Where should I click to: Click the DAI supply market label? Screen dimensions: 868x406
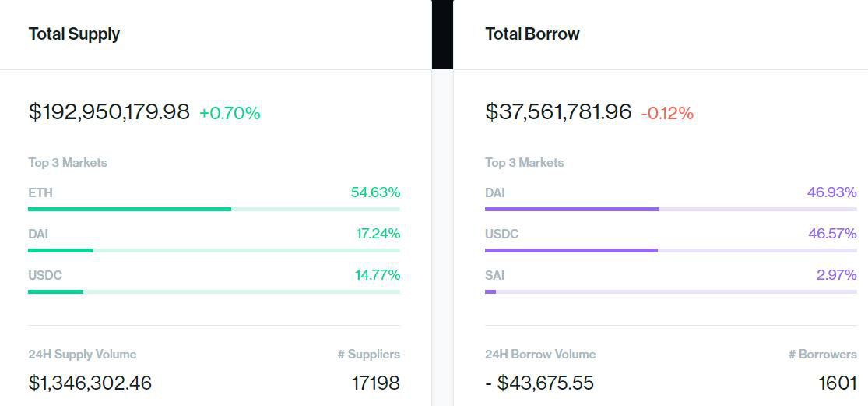38,235
